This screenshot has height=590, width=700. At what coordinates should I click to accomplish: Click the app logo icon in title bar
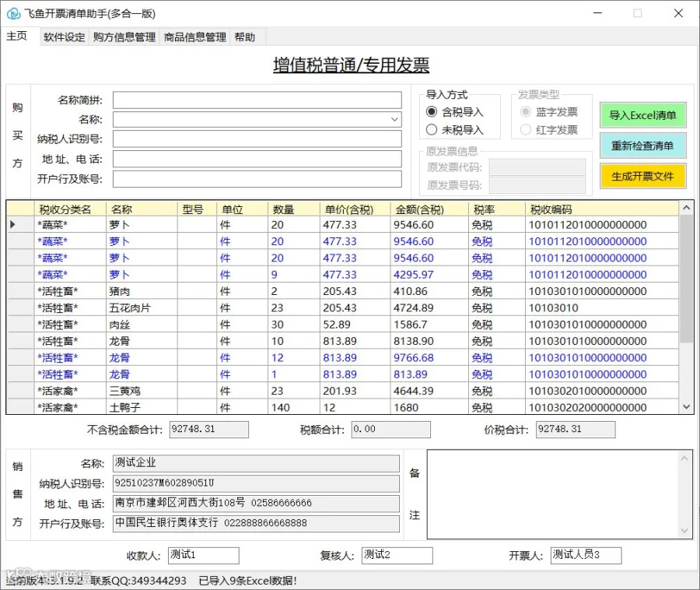coord(13,13)
